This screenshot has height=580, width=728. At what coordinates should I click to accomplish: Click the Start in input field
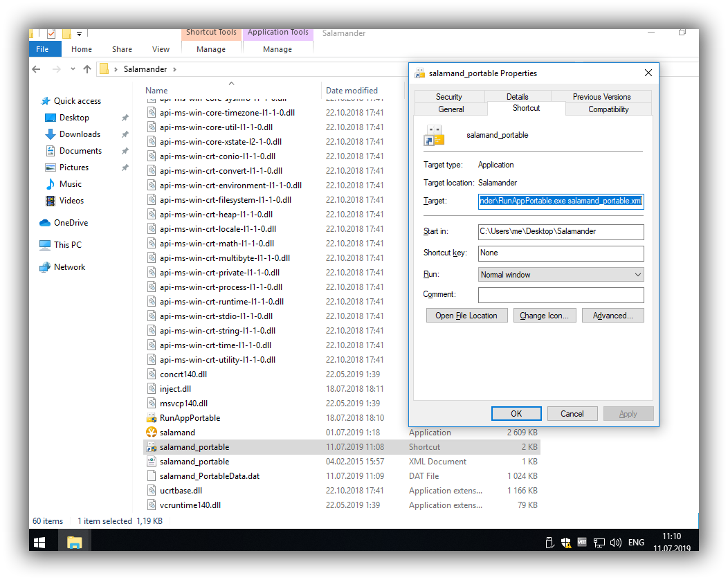pos(561,232)
